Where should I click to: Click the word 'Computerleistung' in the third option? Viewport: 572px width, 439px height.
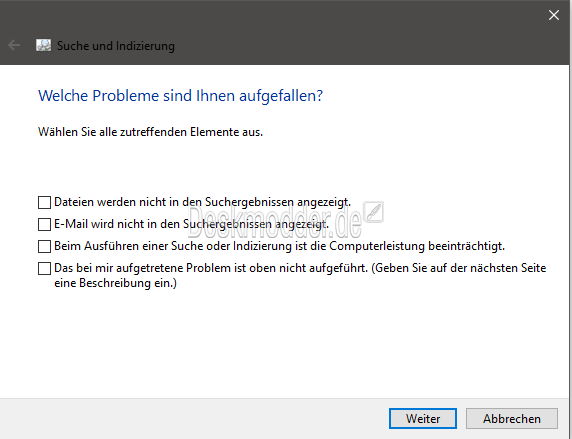click(377, 246)
